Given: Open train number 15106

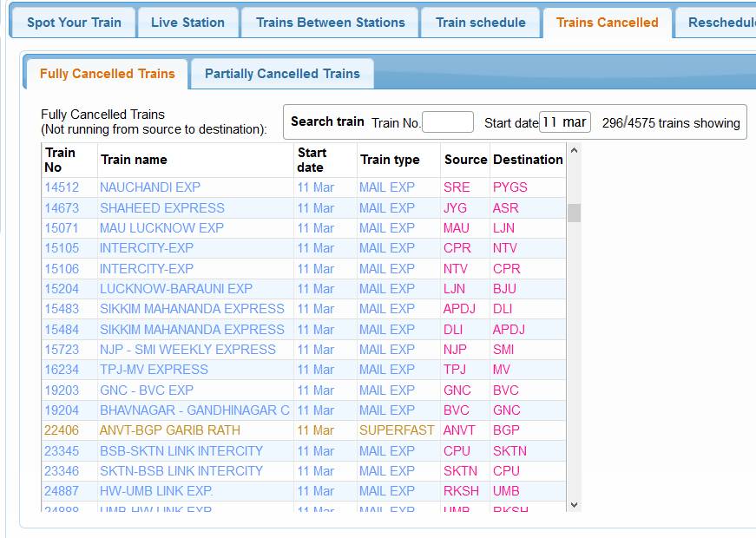Looking at the screenshot, I should click(x=62, y=269).
